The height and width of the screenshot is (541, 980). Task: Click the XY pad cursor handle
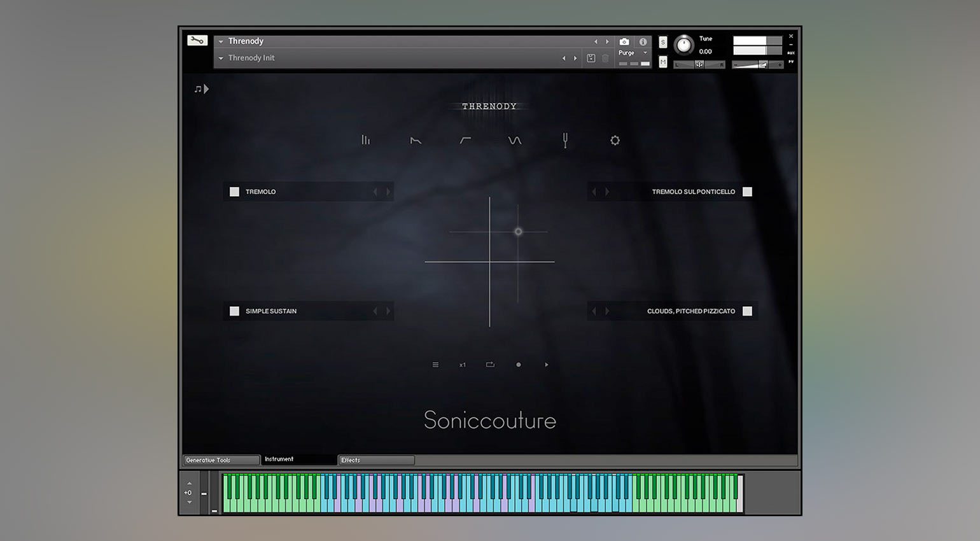tap(518, 232)
